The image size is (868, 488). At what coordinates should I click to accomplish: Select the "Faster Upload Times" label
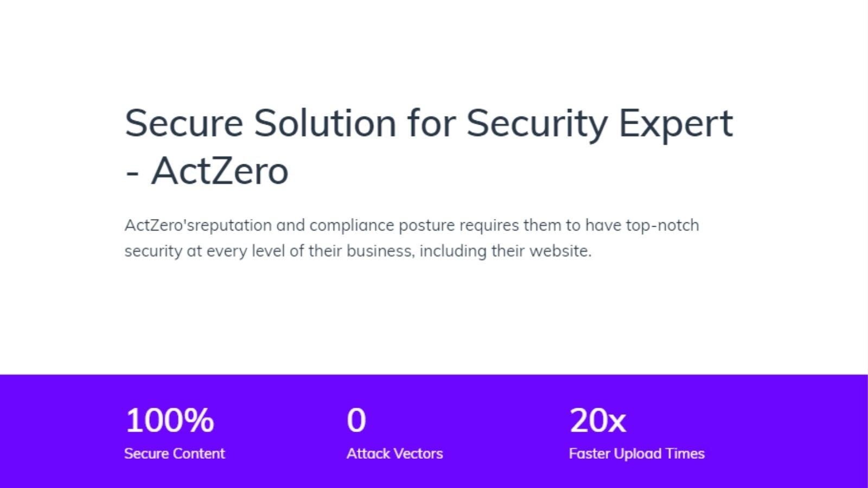pos(637,453)
